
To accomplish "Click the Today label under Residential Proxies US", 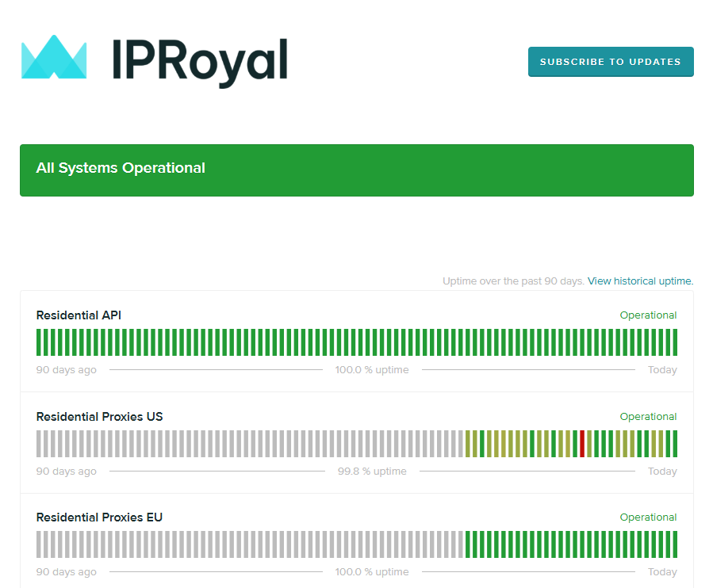I will click(662, 472).
